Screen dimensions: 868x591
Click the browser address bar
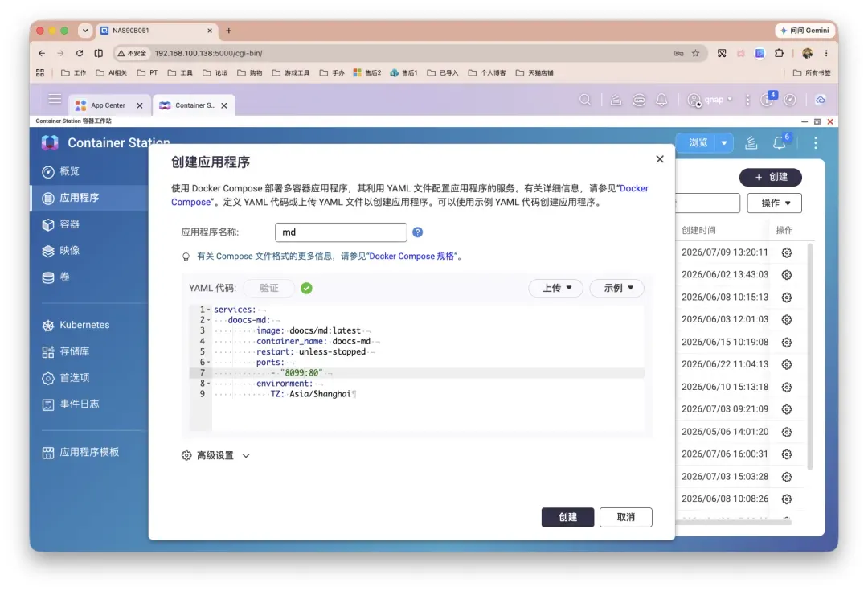click(x=410, y=53)
